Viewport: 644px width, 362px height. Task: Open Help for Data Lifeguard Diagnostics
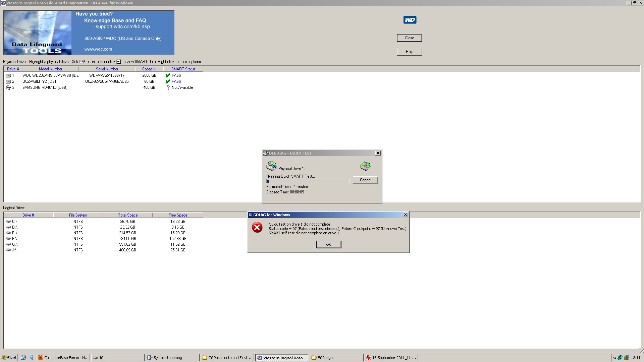[x=410, y=52]
